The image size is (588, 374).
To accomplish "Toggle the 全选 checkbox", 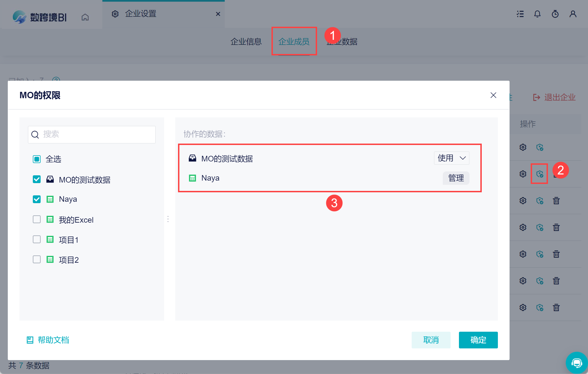I will (37, 159).
